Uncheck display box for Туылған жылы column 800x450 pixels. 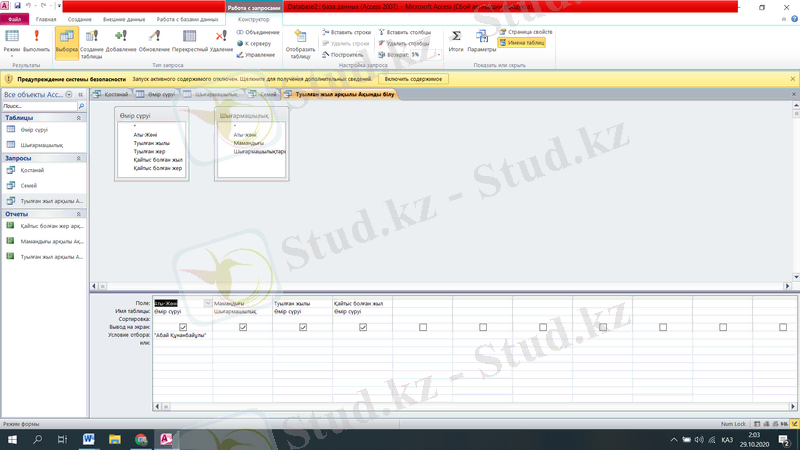point(303,327)
